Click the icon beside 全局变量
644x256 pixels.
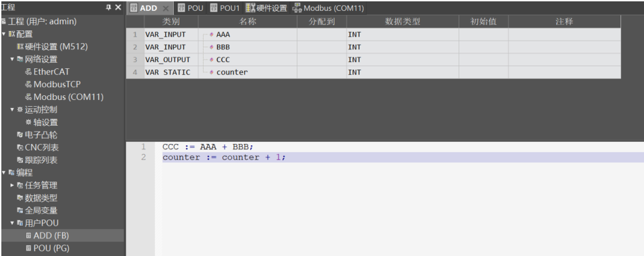[x=20, y=210]
